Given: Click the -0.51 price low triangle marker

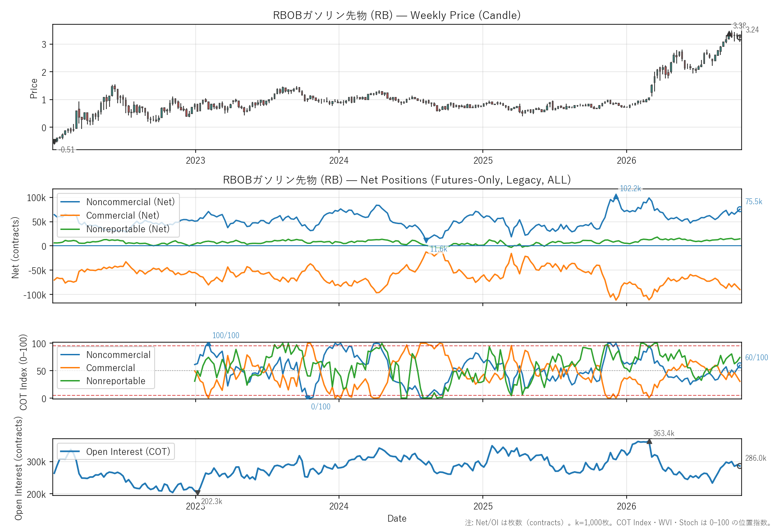Looking at the screenshot, I should 54,142.
